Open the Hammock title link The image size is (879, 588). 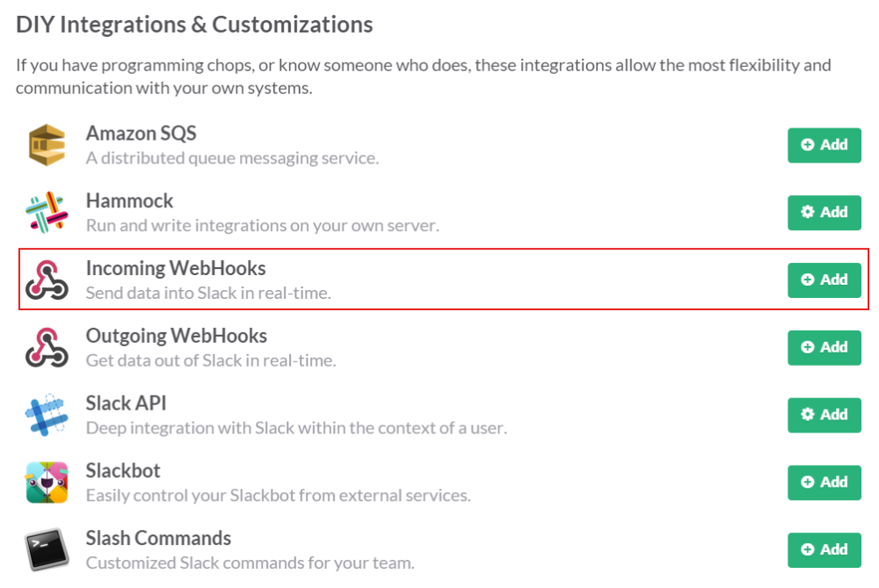click(129, 201)
